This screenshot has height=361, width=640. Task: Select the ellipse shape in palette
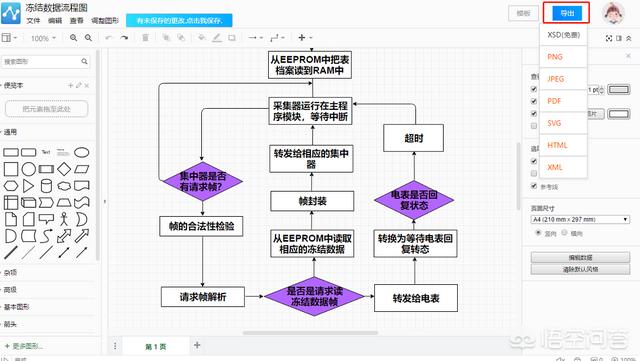click(x=82, y=152)
